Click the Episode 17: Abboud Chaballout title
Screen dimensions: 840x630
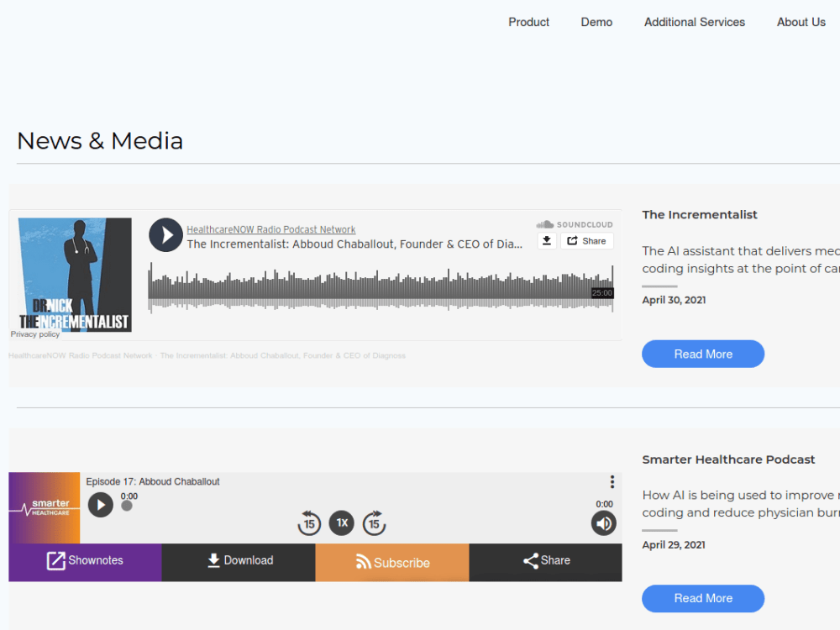(153, 481)
